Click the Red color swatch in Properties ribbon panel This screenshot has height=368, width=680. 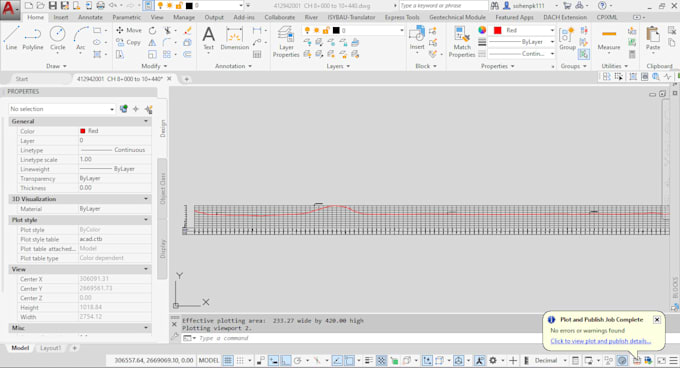click(x=497, y=30)
